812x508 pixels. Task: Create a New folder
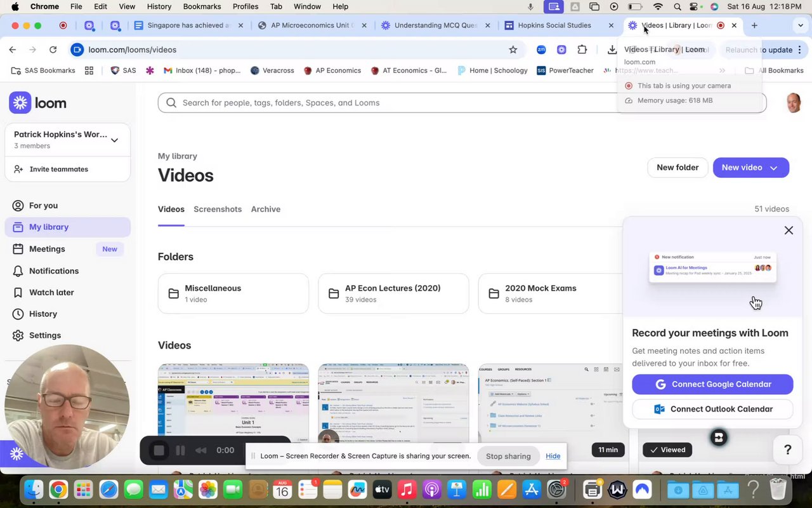tap(678, 168)
